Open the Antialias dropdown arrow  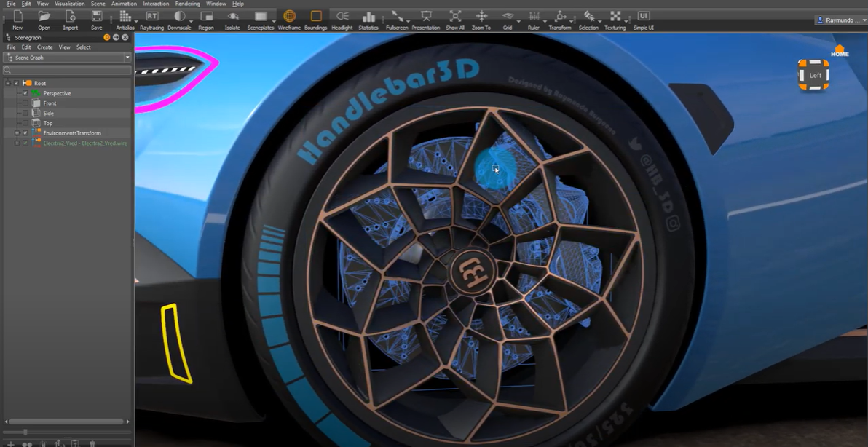pos(135,22)
